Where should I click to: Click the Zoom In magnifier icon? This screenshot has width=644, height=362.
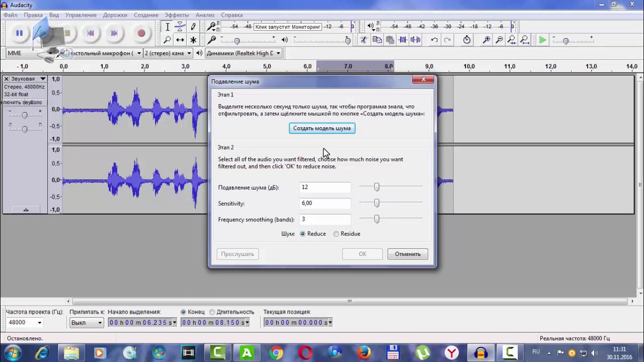487,40
